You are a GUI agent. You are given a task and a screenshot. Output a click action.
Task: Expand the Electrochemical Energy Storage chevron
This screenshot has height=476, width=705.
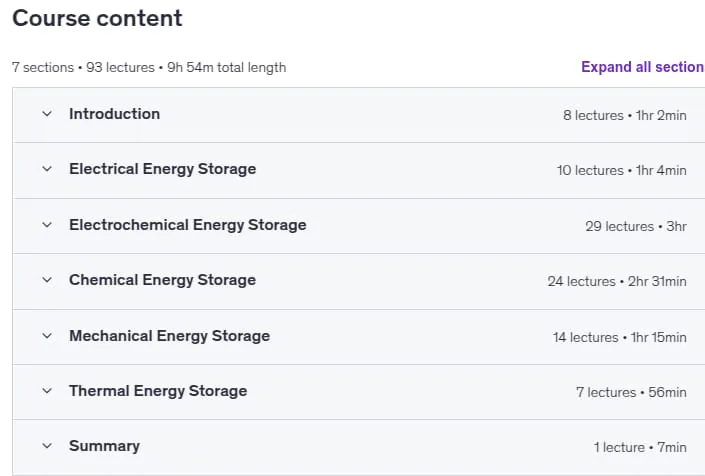[x=47, y=225]
